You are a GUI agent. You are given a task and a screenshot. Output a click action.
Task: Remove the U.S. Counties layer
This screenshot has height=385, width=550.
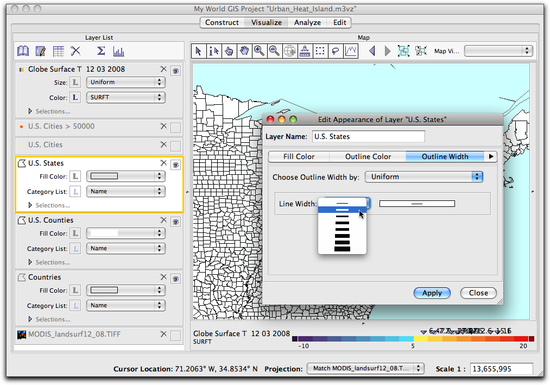point(163,220)
